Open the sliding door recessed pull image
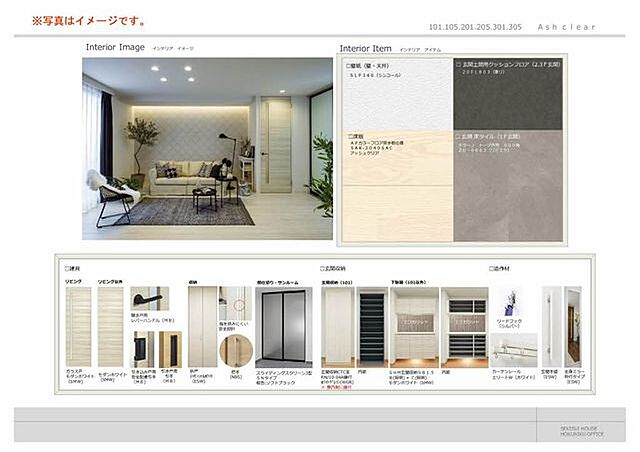640x452 pixels. click(x=142, y=350)
